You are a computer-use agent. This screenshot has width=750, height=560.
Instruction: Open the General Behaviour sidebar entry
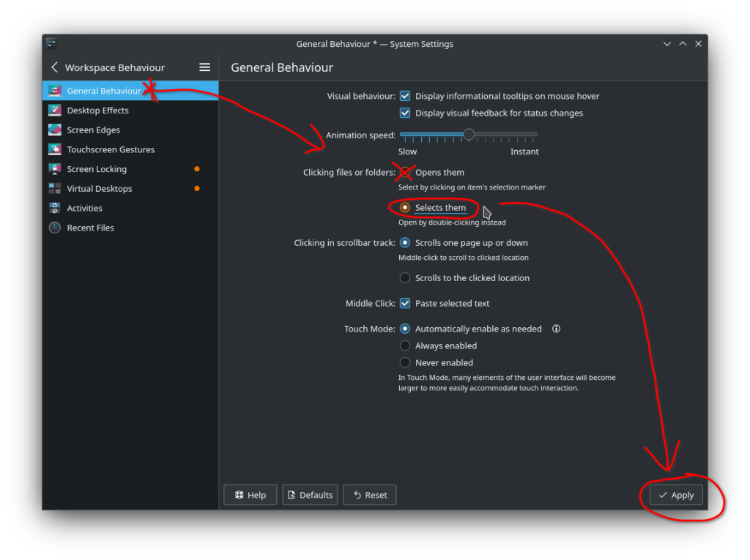(104, 91)
